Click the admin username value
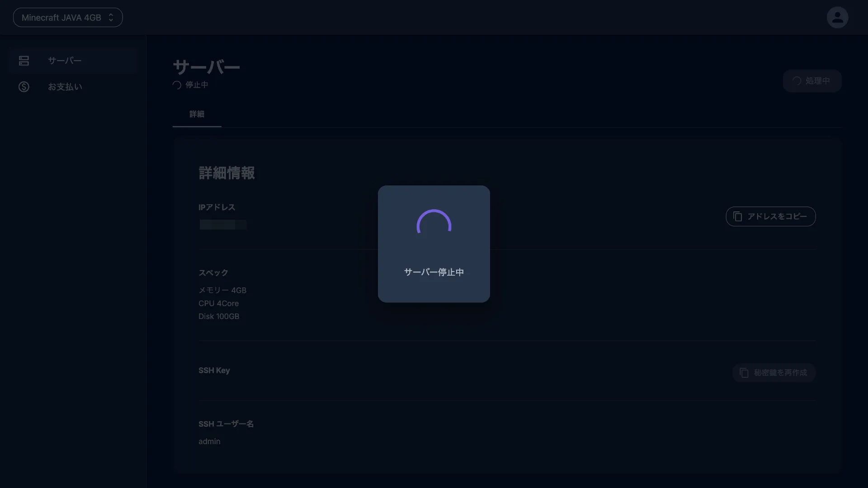Viewport: 868px width, 488px height. [209, 441]
